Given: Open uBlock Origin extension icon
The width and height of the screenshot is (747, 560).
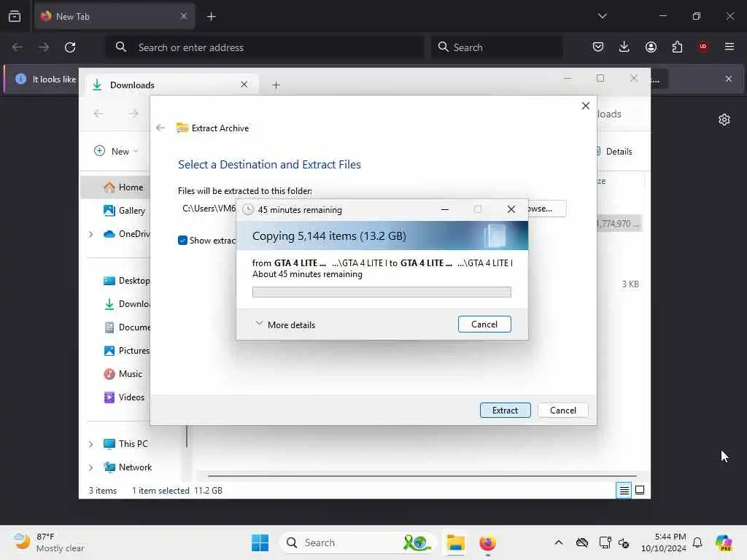Looking at the screenshot, I should (x=703, y=47).
